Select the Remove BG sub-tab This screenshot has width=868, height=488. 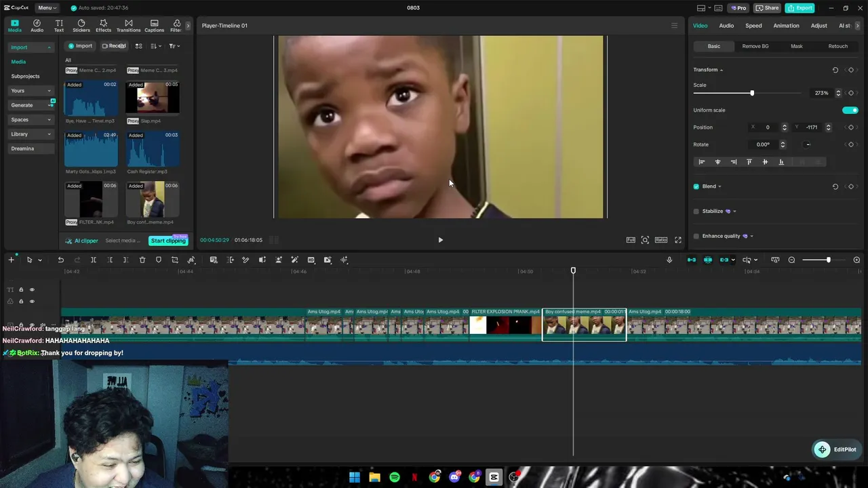pos(755,46)
